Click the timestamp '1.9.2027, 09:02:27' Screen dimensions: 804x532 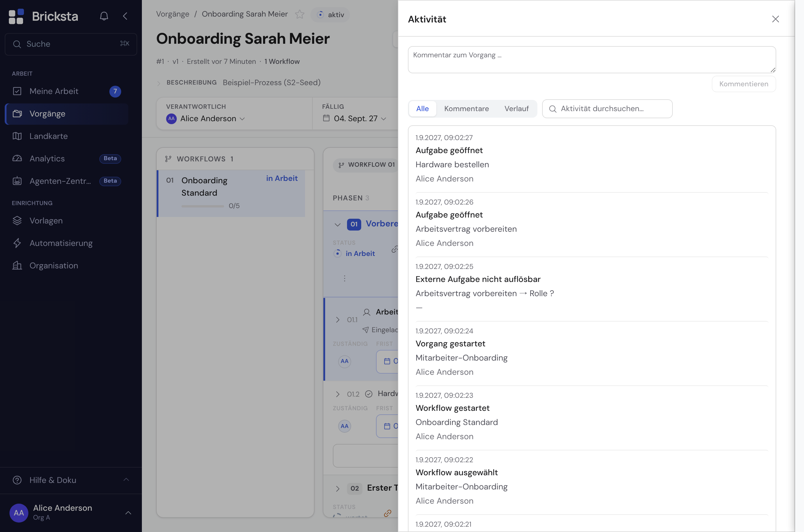tap(444, 138)
